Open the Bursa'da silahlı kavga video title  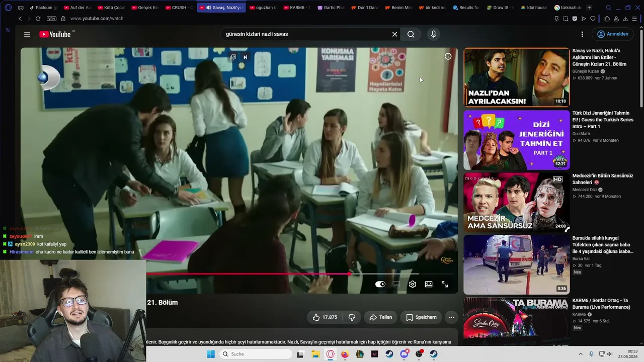(603, 245)
